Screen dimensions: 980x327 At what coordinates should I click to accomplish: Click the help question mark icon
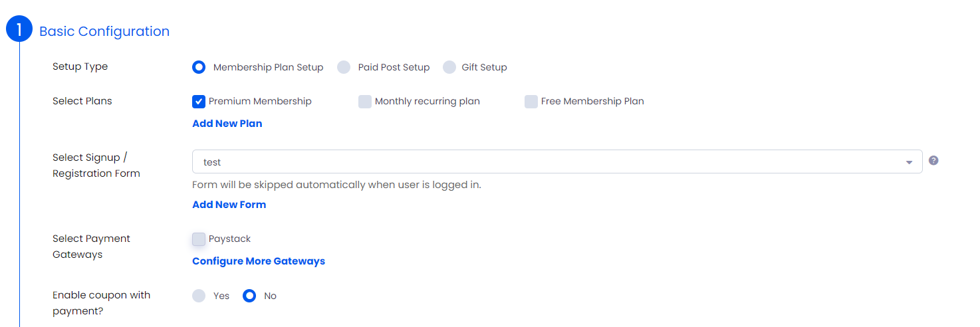(933, 161)
